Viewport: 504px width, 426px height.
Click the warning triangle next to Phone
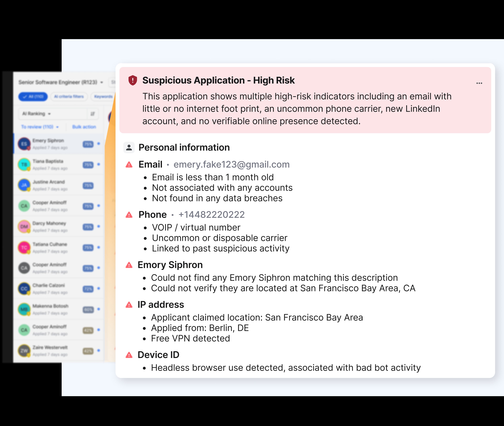point(129,215)
